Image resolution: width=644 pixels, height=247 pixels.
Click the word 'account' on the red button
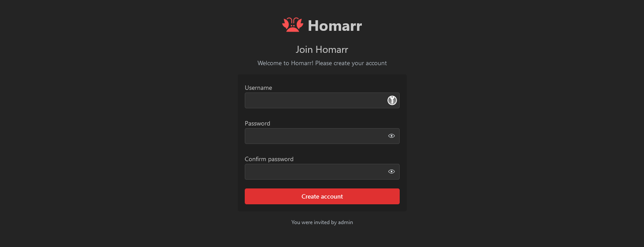click(332, 196)
